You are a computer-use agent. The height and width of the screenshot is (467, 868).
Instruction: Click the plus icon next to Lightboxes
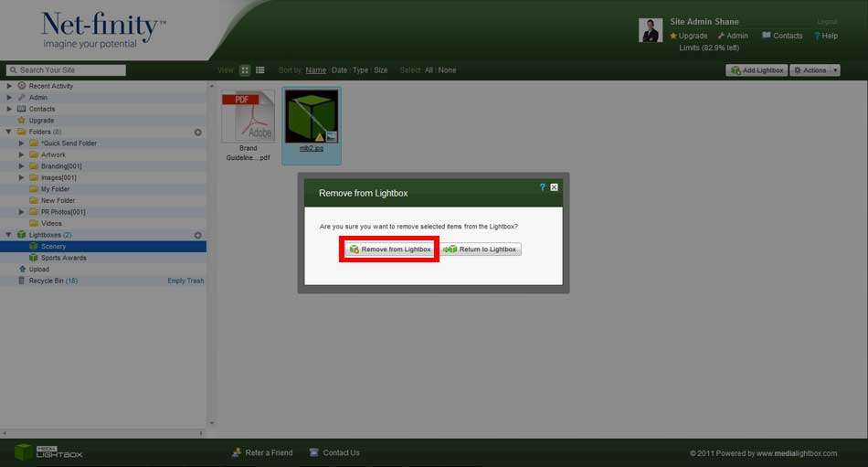[197, 235]
